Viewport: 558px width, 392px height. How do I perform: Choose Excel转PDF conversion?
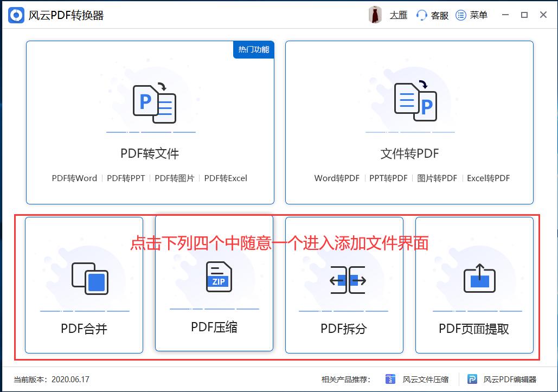489,178
